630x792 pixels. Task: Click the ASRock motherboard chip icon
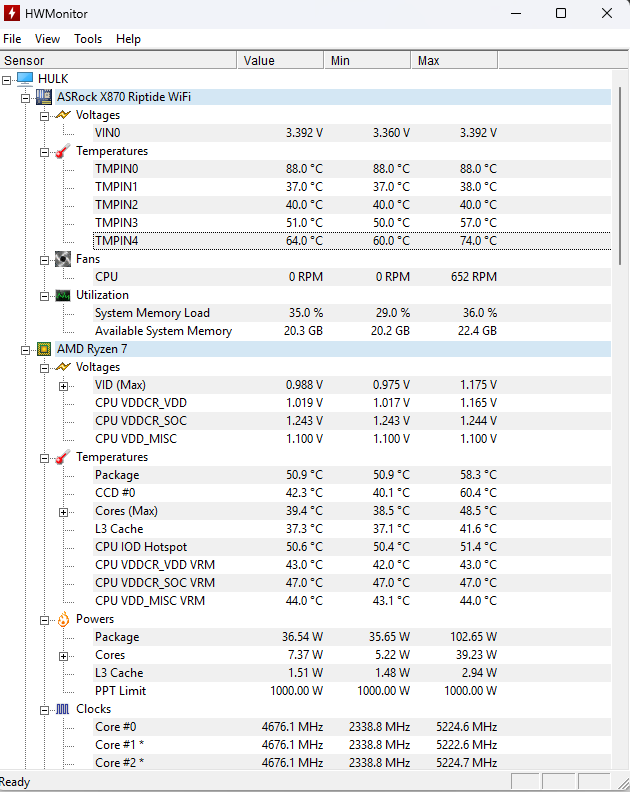(x=44, y=97)
